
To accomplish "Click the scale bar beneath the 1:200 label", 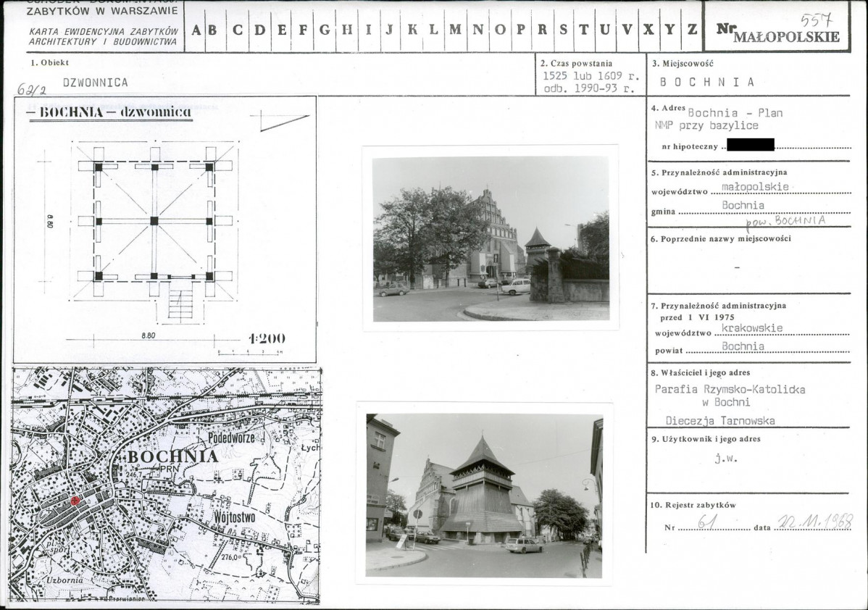I will (250, 352).
